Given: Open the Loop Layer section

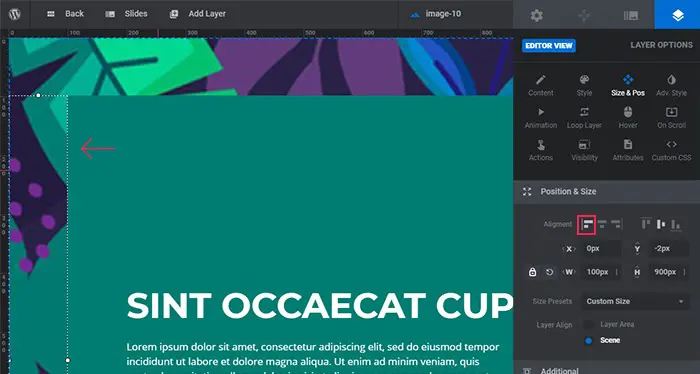Looking at the screenshot, I should [584, 118].
